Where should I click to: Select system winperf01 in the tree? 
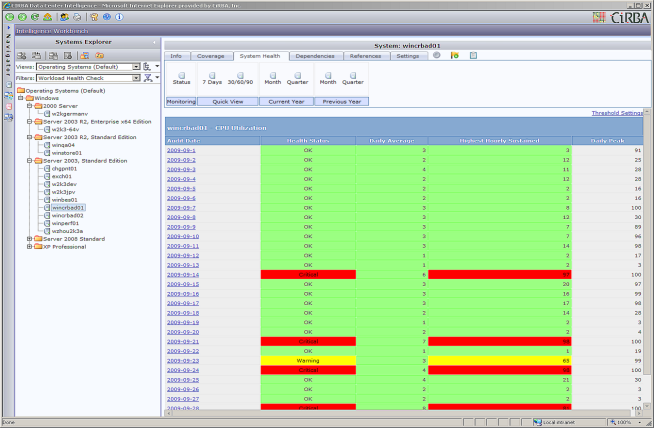(x=65, y=224)
